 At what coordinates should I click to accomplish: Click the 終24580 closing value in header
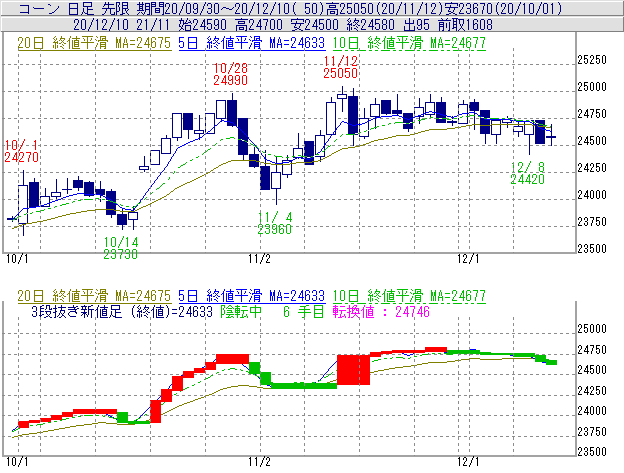[370, 25]
